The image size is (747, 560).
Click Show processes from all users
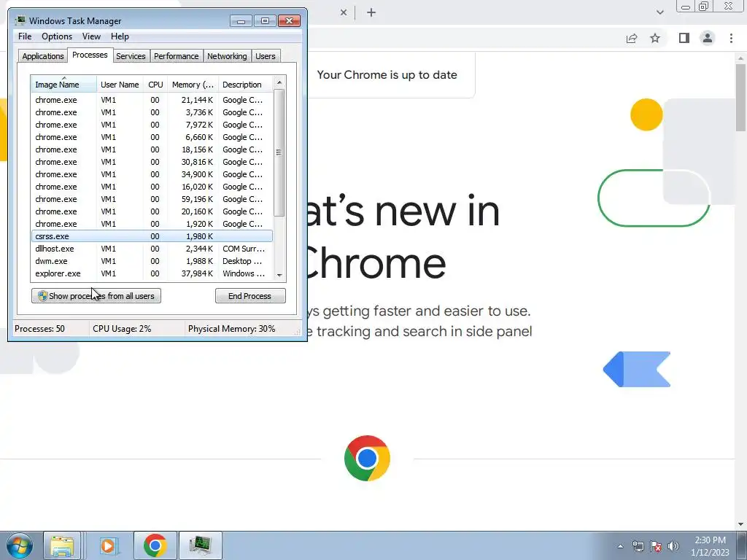point(96,296)
